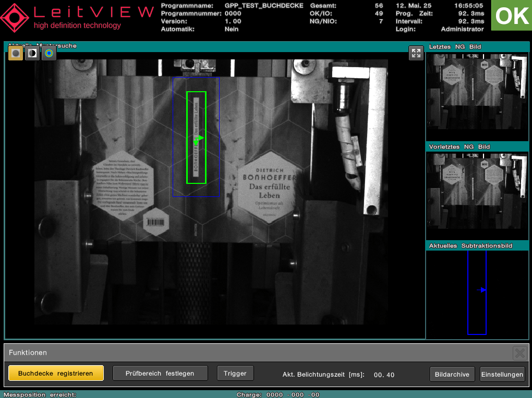
Task: Click the high definition technology tagline
Action: (77, 26)
